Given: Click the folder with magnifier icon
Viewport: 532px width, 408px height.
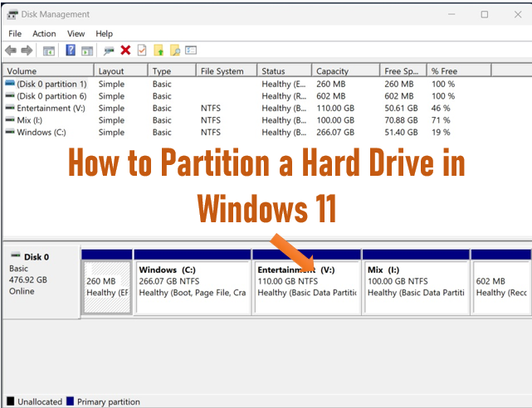Looking at the screenshot, I should 175,51.
